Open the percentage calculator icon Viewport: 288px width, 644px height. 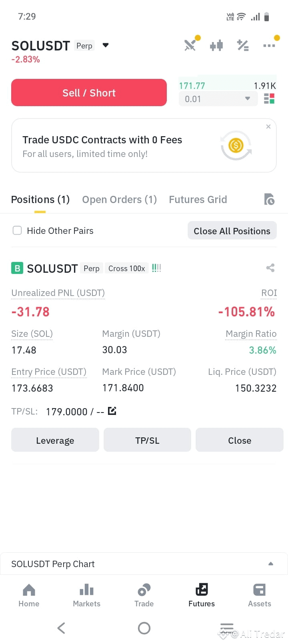click(243, 45)
